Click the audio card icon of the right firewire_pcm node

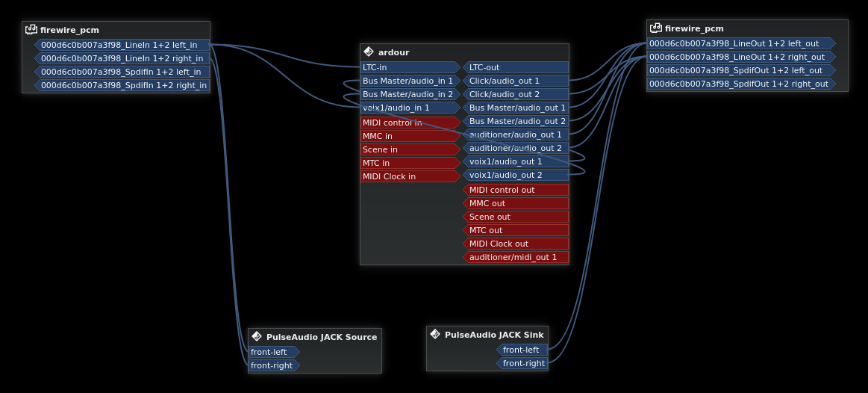655,28
